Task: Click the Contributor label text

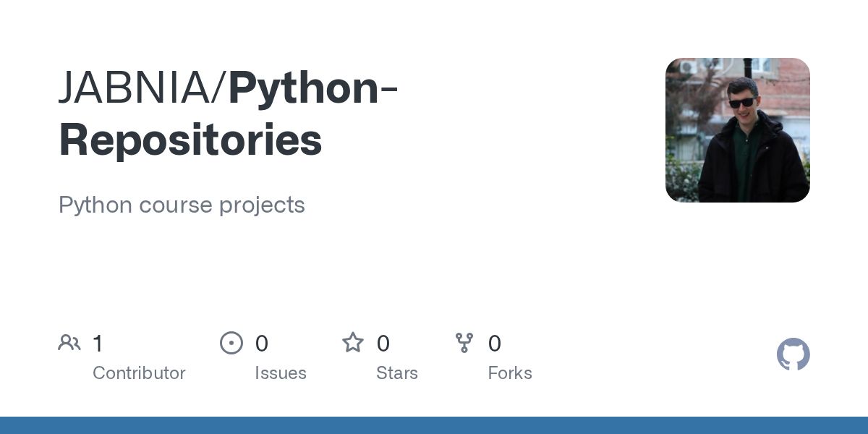Action: [139, 373]
